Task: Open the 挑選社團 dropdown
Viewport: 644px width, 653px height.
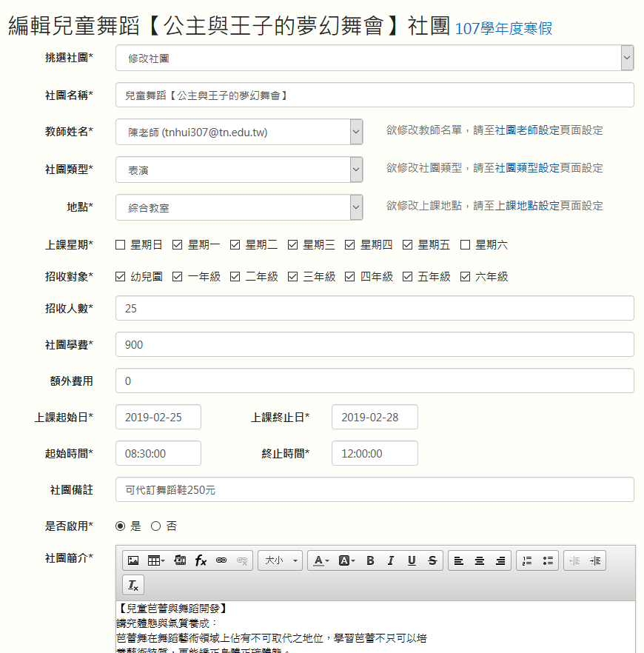Action: (627, 58)
